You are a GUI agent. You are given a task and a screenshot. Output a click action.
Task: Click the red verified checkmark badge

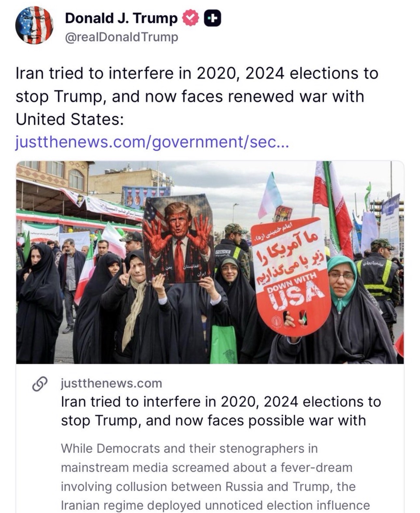192,18
